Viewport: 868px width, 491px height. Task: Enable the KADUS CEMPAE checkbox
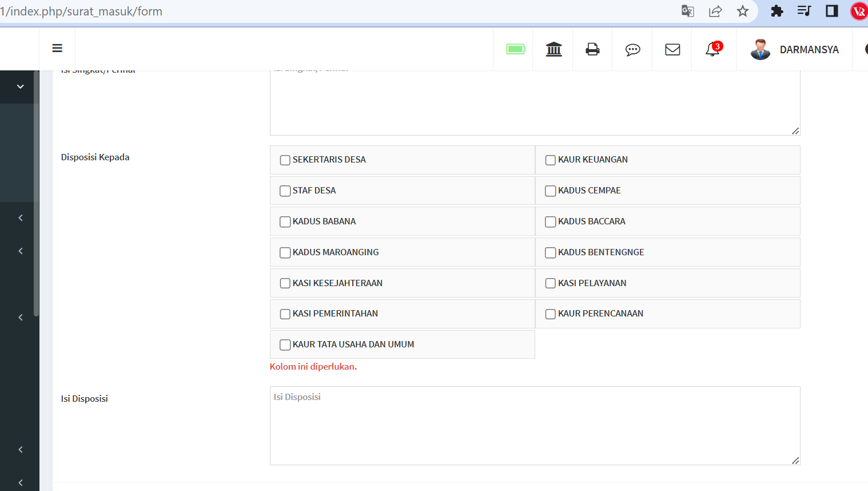550,191
